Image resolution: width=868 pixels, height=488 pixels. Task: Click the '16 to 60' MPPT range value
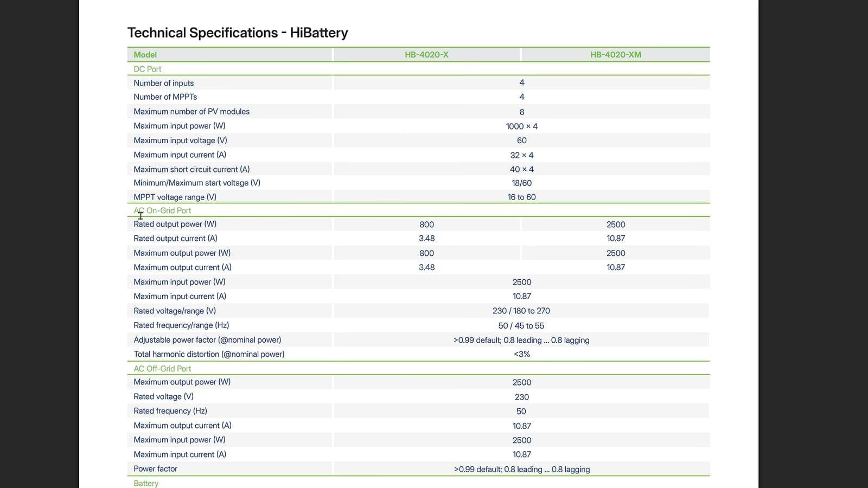(x=522, y=197)
